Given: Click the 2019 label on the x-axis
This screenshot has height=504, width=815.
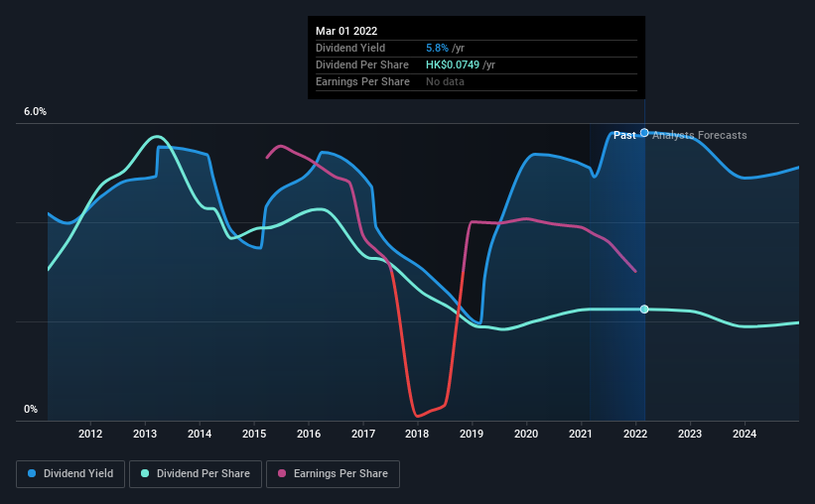Looking at the screenshot, I should 472,434.
